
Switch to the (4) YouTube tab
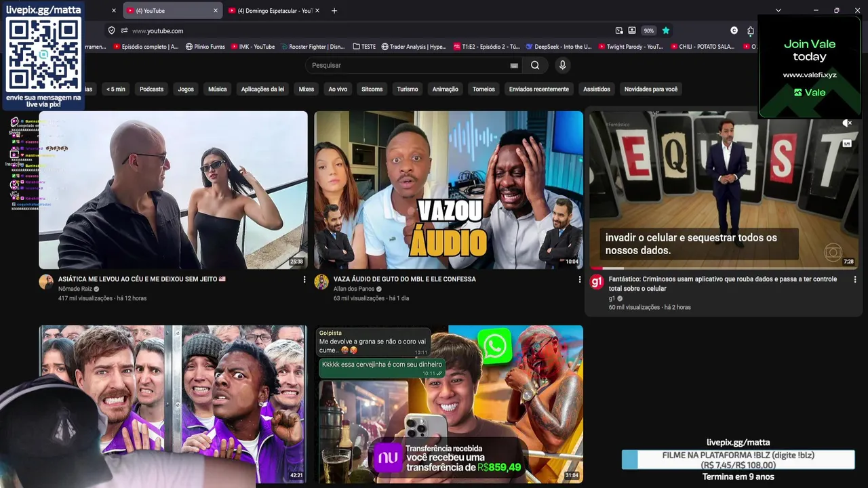point(173,11)
